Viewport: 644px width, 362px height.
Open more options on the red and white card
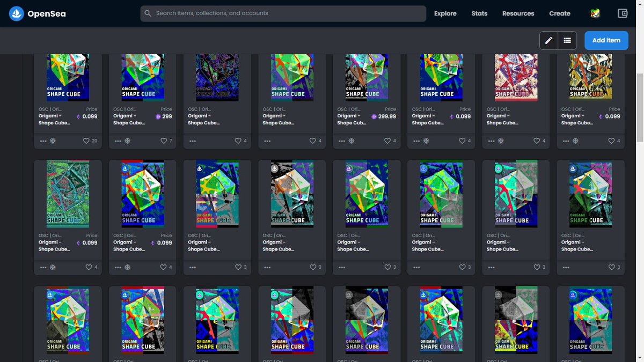coord(492,141)
